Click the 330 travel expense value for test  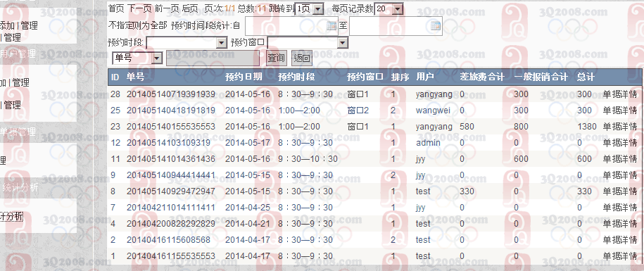(467, 191)
